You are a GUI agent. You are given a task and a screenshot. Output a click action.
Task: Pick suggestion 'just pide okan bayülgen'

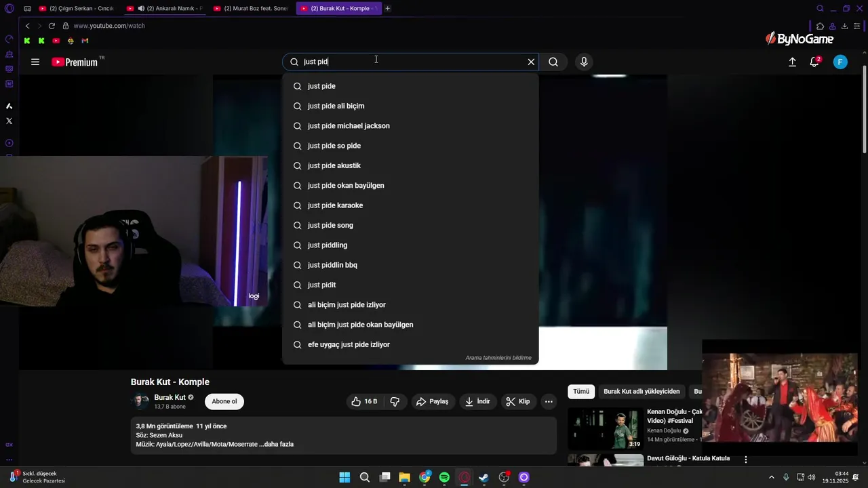click(410, 185)
